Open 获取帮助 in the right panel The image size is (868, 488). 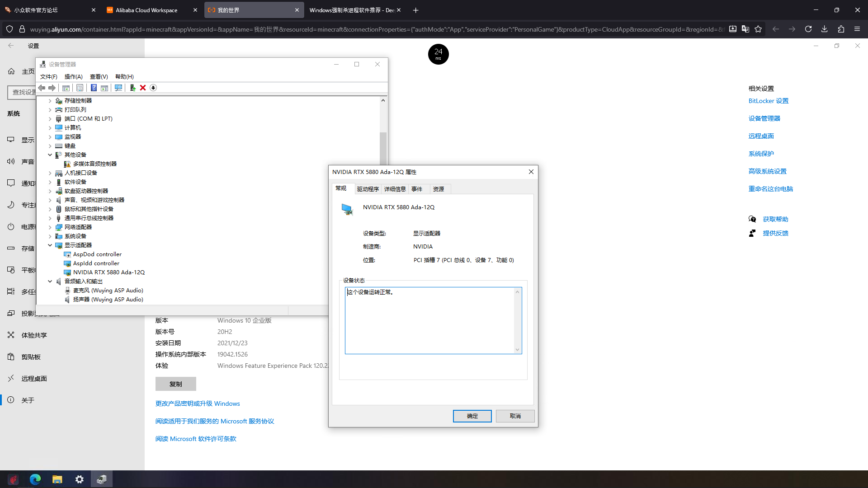pyautogui.click(x=775, y=219)
